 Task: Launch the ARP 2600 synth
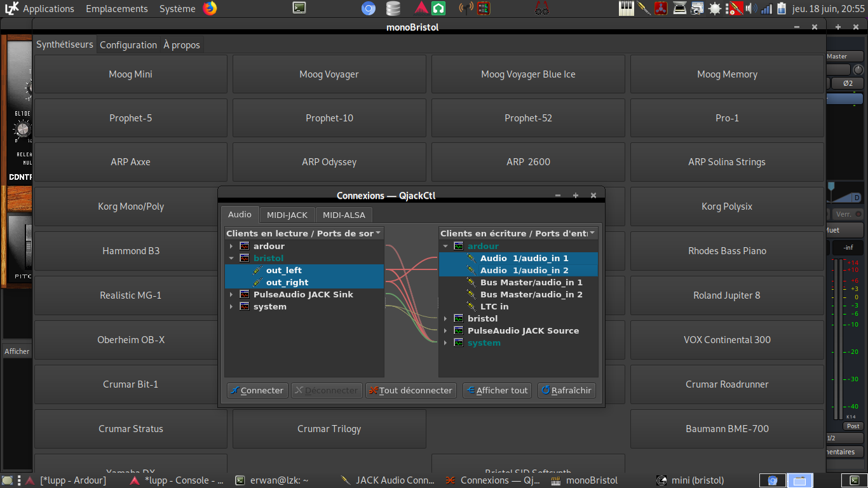coord(529,162)
